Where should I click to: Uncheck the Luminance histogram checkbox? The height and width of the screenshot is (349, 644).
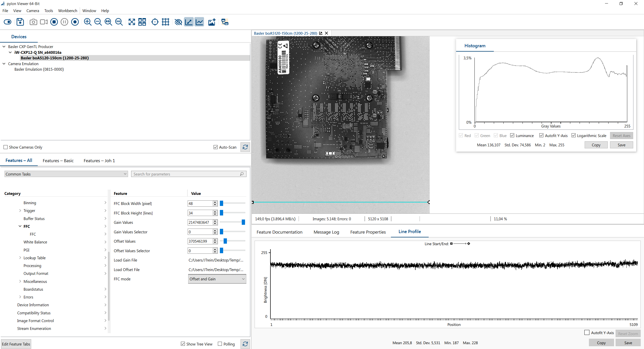tap(512, 136)
